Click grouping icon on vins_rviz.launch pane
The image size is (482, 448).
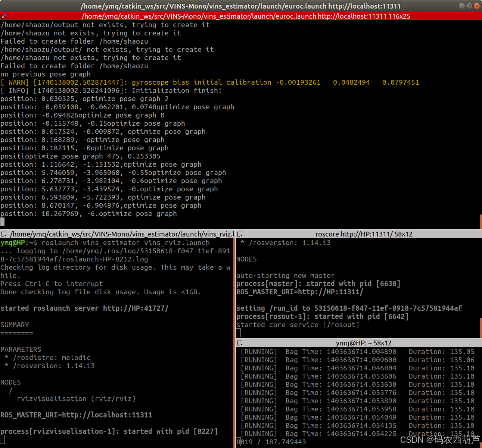4,234
